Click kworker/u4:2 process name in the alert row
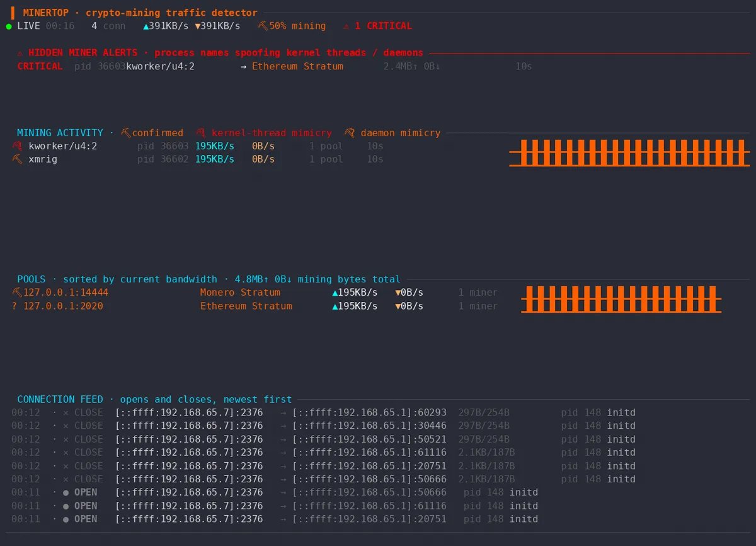Screen dimensions: 756x546 (x=160, y=66)
